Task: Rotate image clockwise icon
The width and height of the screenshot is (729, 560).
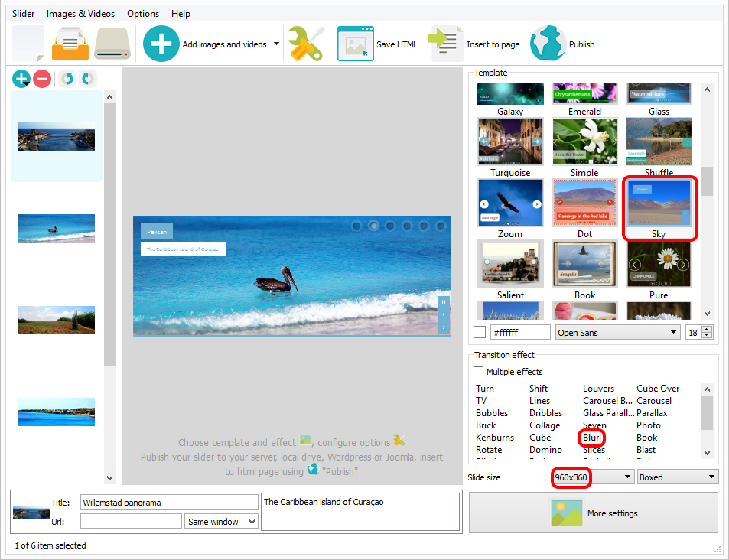Action: coord(87,79)
